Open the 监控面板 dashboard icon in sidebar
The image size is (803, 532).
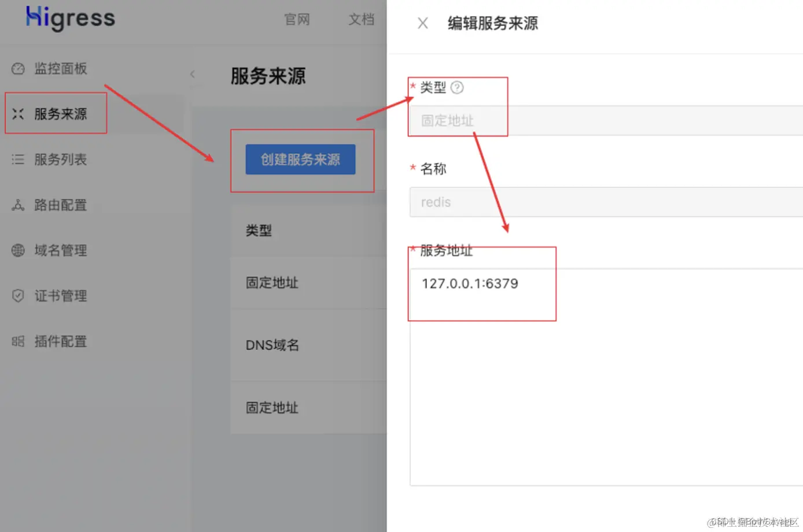click(18, 68)
